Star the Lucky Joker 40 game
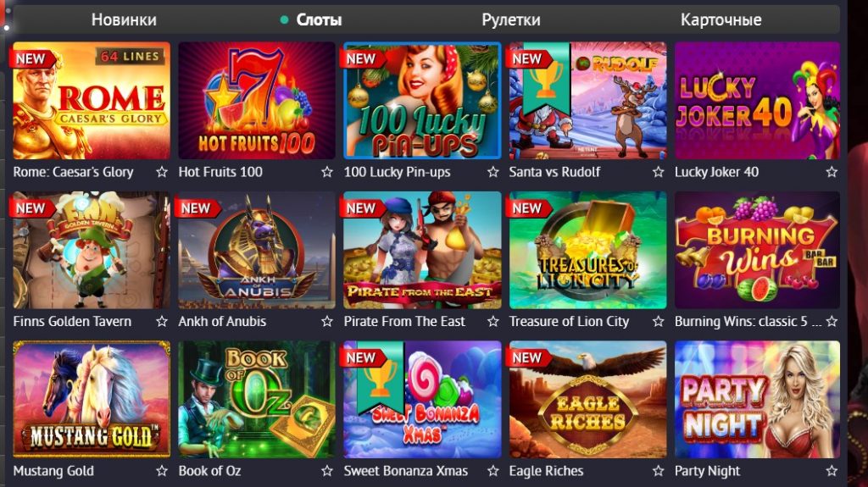The width and height of the screenshot is (868, 487). point(832,172)
